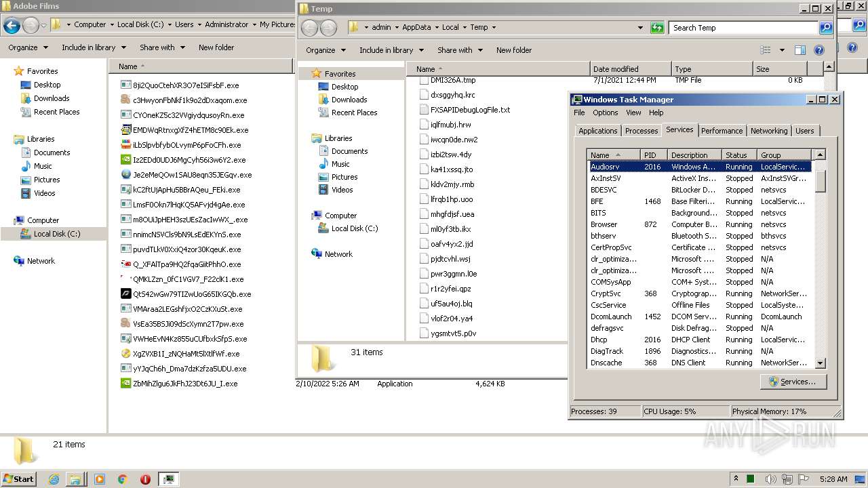Select Local Disk (C:) in Adobe Films sidebar

click(57, 234)
